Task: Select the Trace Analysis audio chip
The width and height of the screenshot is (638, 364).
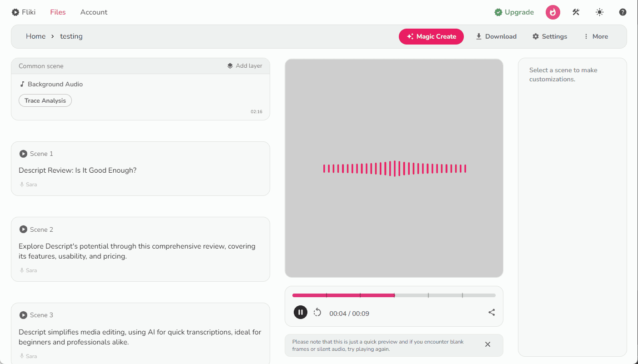Action: 45,100
